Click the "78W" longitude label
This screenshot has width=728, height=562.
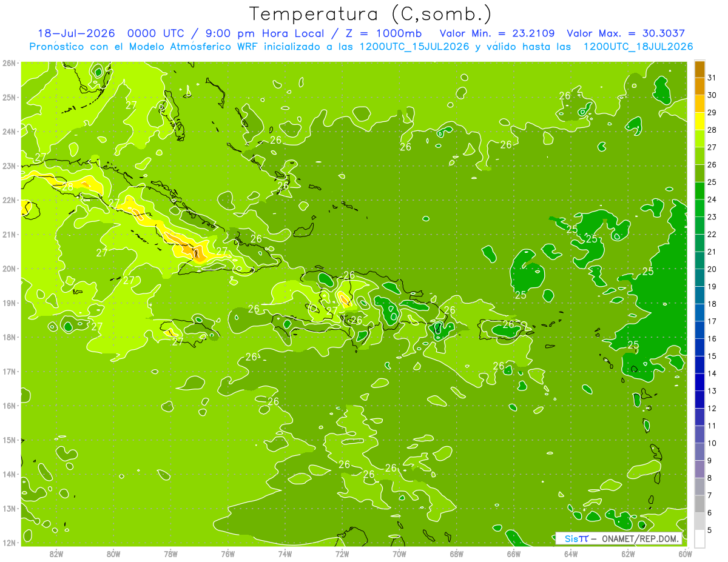(170, 554)
